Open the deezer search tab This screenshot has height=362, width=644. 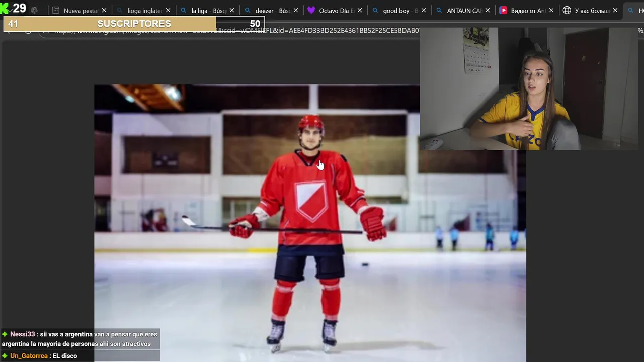point(271,10)
